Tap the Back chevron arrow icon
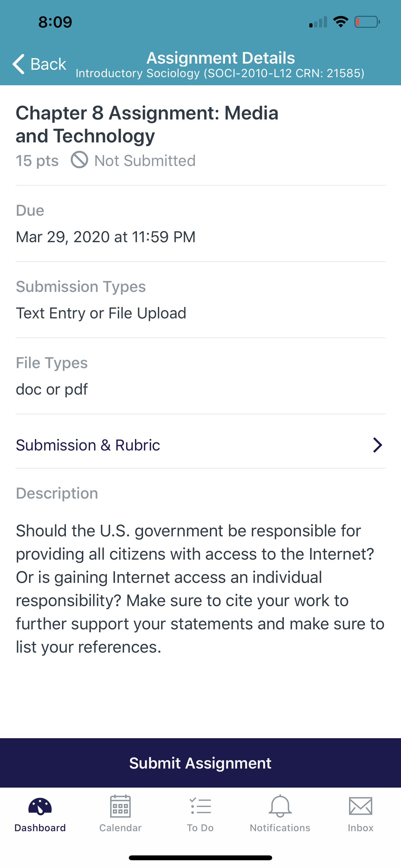Image resolution: width=401 pixels, height=868 pixels. 18,64
